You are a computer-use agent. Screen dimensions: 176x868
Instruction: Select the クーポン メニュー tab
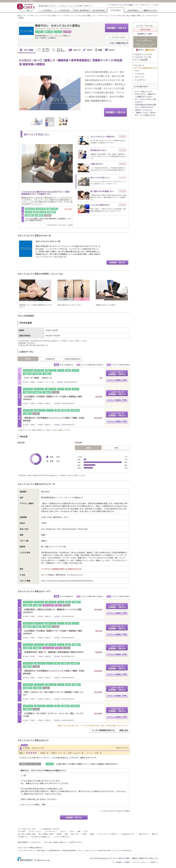pos(44,50)
